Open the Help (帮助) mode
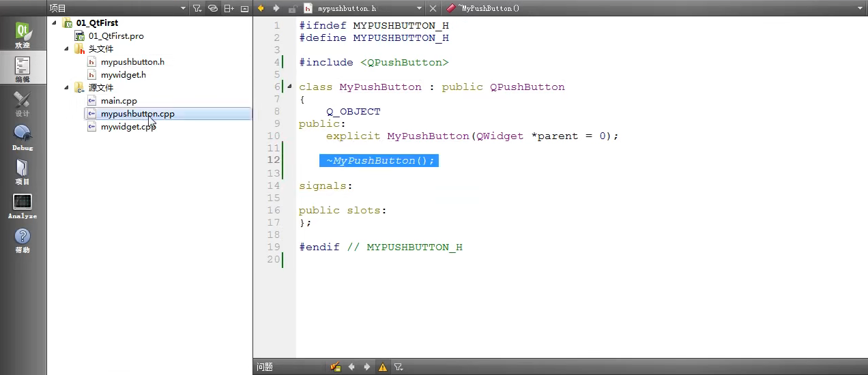This screenshot has height=375, width=868. coord(23,239)
